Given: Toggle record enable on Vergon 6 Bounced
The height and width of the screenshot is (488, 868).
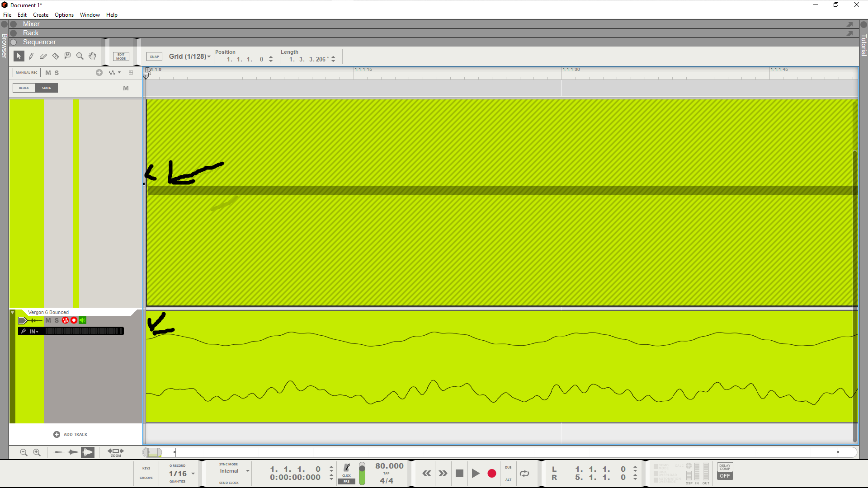Looking at the screenshot, I should [74, 320].
